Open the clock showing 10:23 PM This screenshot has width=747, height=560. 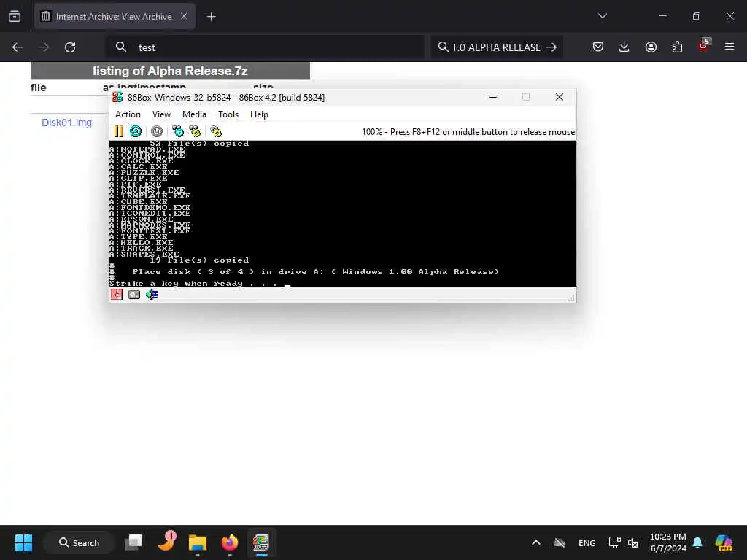point(668,542)
